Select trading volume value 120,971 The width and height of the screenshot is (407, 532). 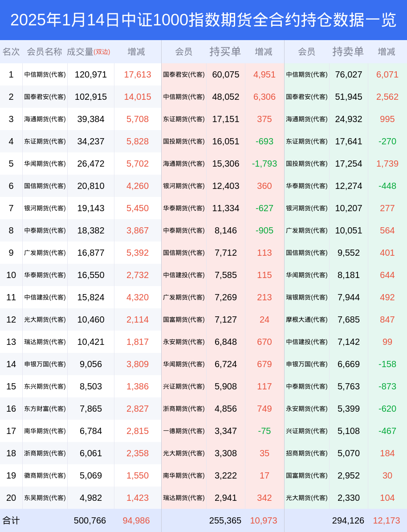[x=91, y=75]
